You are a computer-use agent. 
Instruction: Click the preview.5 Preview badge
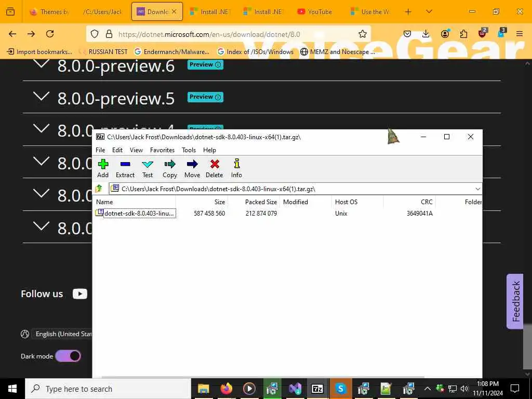click(205, 97)
